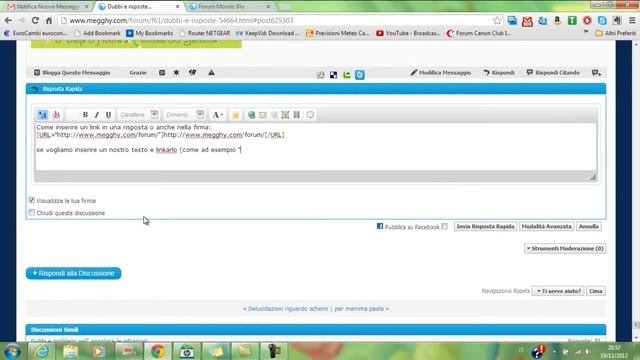Open KeepVid Download bookmark

pos(267,33)
